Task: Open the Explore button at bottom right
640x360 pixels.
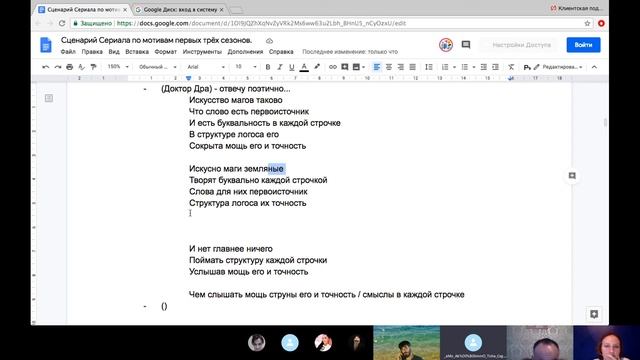Action: 594,314
